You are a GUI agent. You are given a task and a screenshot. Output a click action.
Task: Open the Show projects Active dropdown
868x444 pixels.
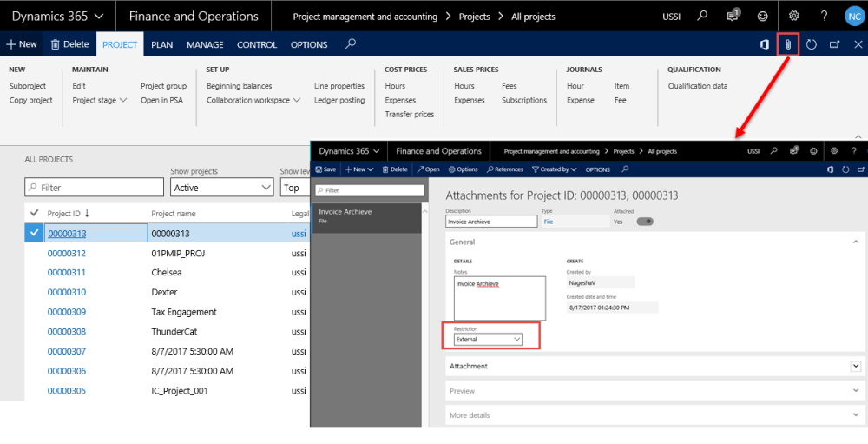click(222, 188)
